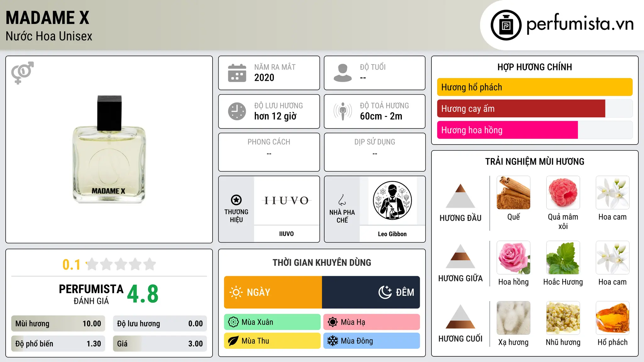Click the MADAME X page title
The height and width of the screenshot is (362, 644).
click(47, 18)
